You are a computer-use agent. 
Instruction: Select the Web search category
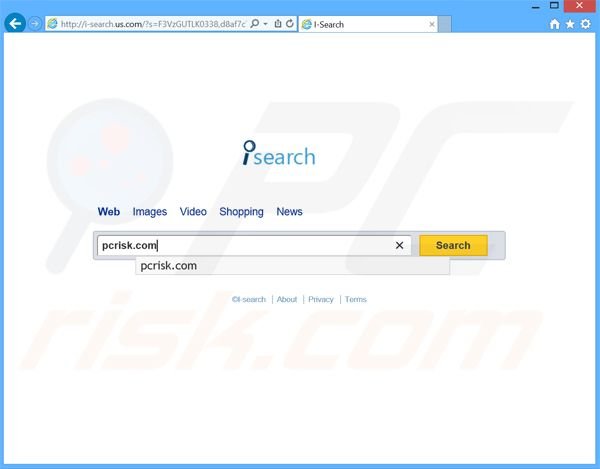click(109, 212)
